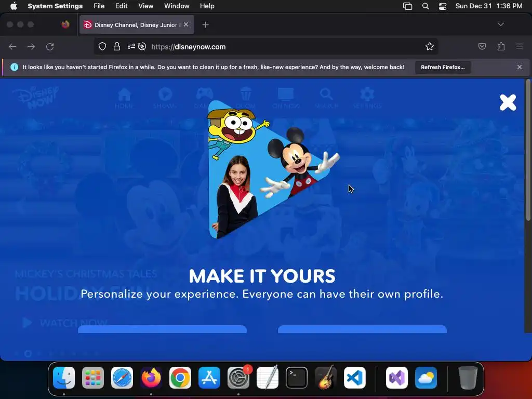Save page to Pocket
Image resolution: width=532 pixels, height=399 pixels.
[x=482, y=46]
